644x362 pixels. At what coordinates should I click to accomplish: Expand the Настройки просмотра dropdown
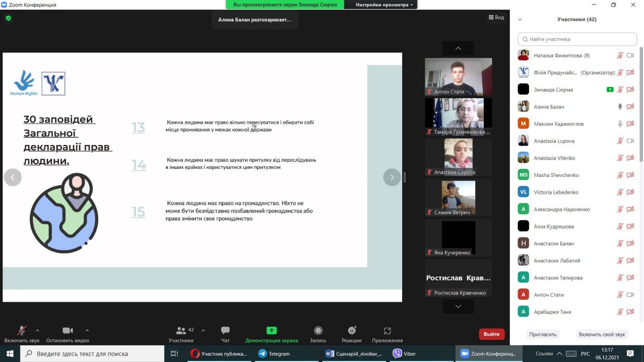click(x=384, y=5)
